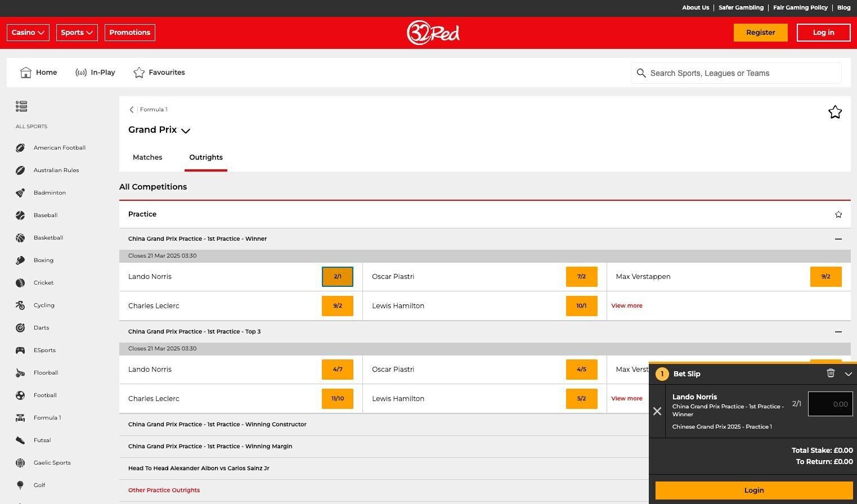Select Basketball sport icon
Viewport: 857px width, 504px height.
[x=20, y=238]
